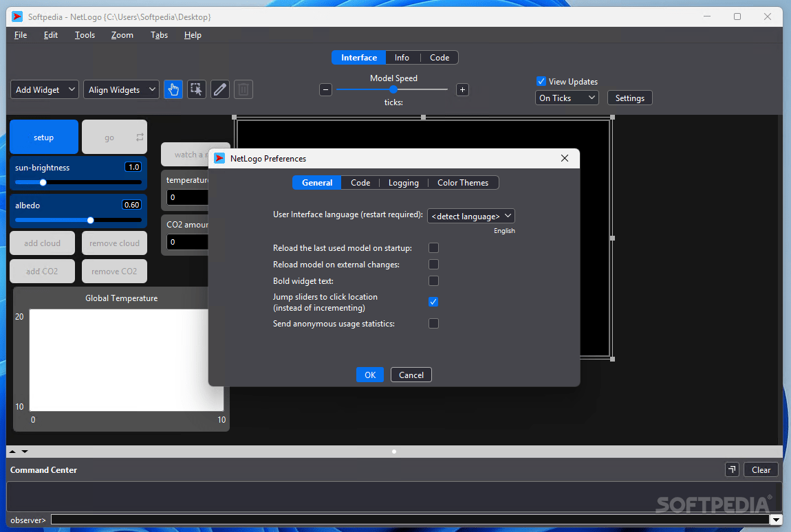Choose the select-widgets marquee tool
Screen dimensions: 791x532
pos(196,90)
